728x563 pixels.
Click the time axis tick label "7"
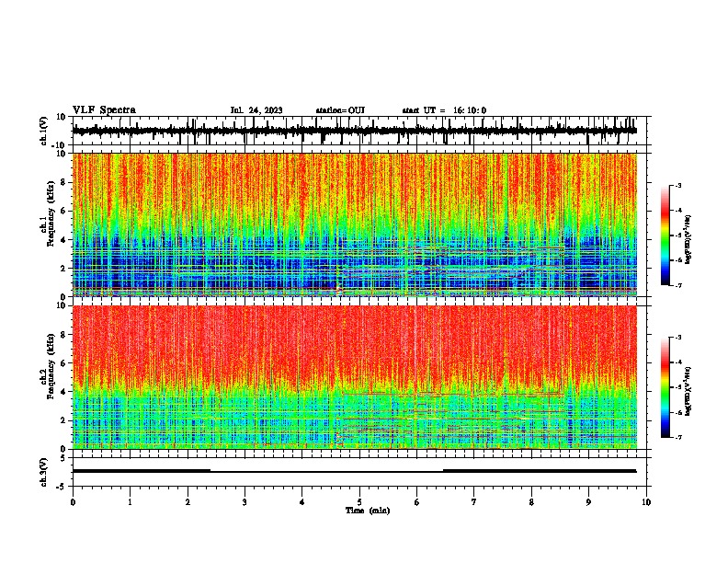tap(474, 502)
